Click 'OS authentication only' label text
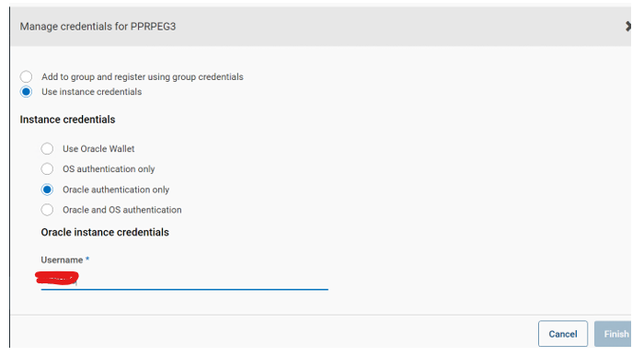This screenshot has width=644, height=356. (109, 169)
